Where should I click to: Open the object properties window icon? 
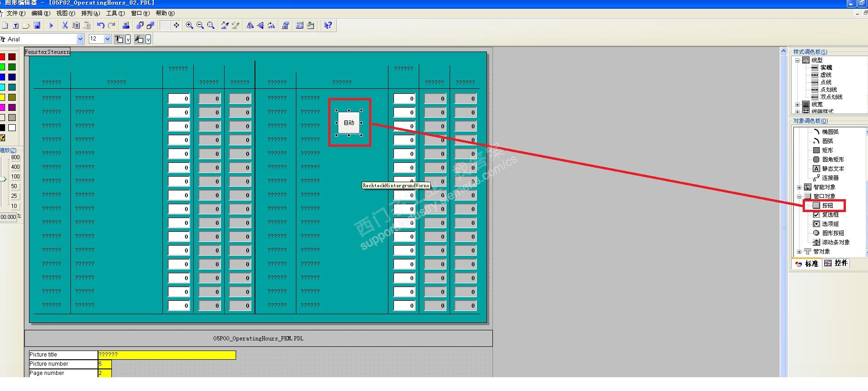[x=285, y=26]
